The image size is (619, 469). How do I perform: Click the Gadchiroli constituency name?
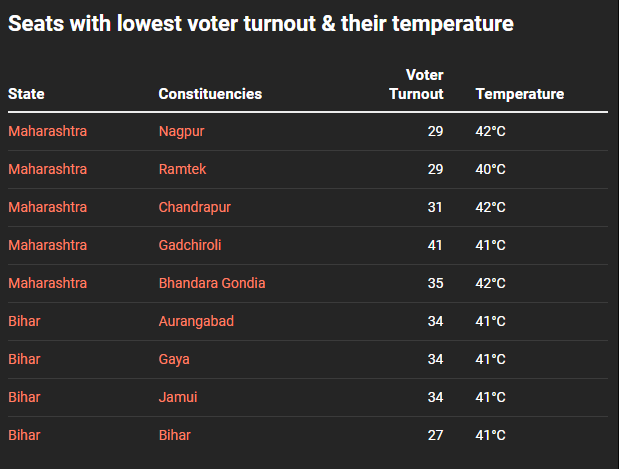pyautogui.click(x=190, y=245)
